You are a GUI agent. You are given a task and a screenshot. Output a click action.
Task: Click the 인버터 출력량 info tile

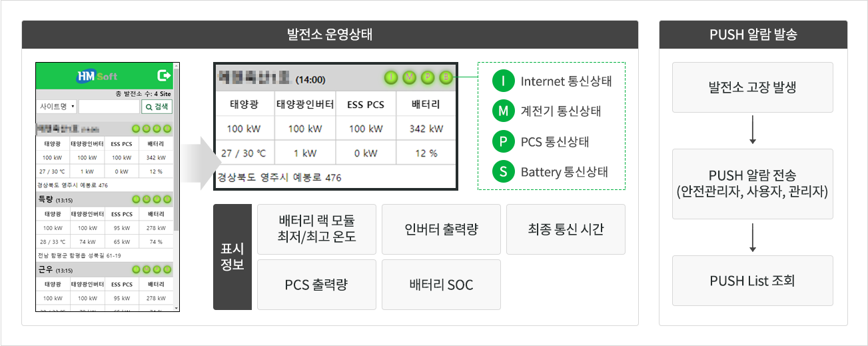coord(441,229)
